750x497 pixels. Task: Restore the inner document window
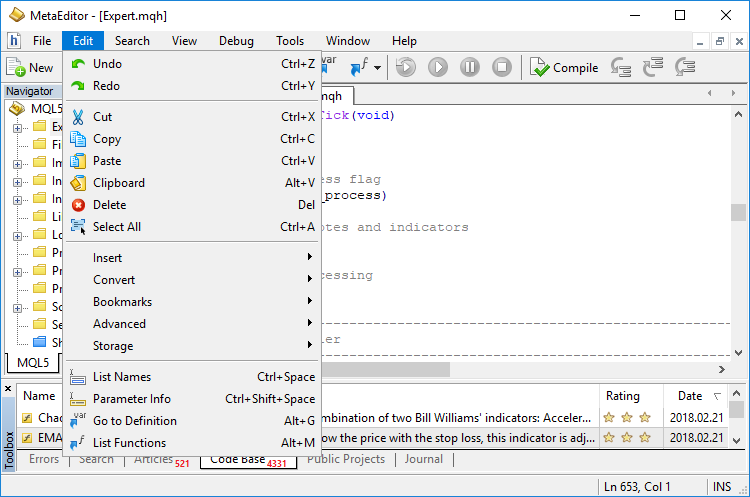719,41
